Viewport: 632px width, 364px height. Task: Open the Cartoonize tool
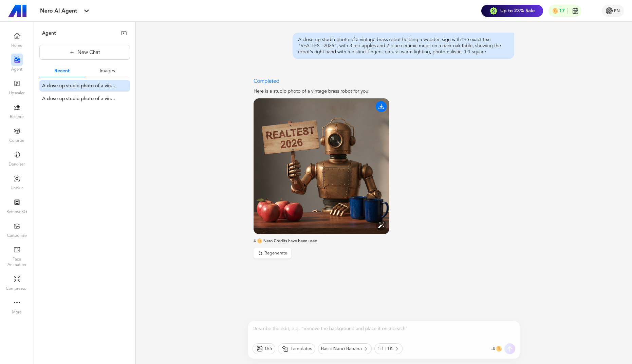pos(17,230)
